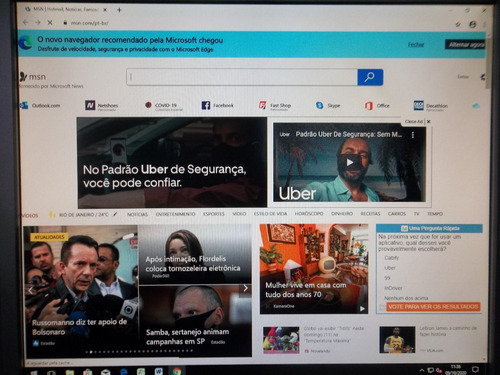
Task: Click the Entrar sign-in link
Action: pyautogui.click(x=463, y=77)
